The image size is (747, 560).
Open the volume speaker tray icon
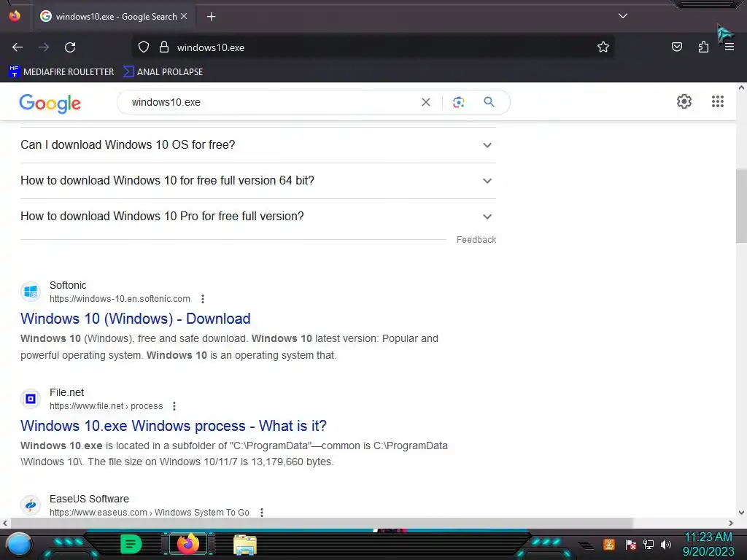pyautogui.click(x=666, y=544)
